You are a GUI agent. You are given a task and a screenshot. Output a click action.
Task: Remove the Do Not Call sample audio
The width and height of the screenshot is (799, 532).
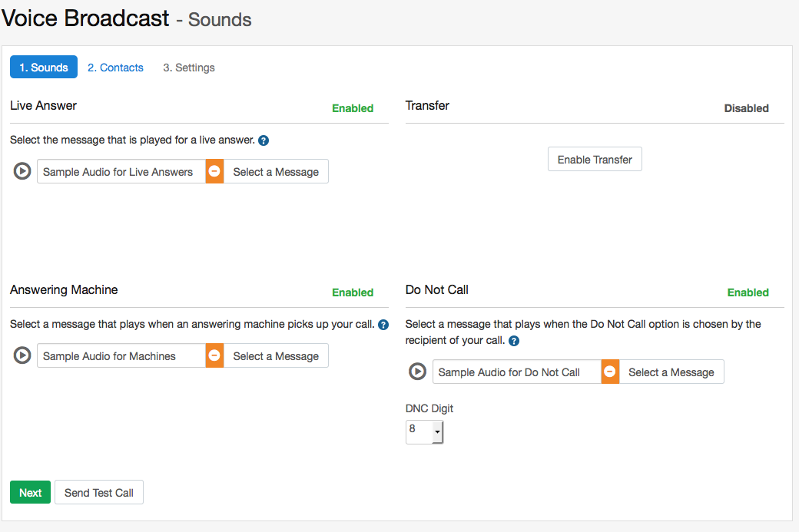coord(609,372)
